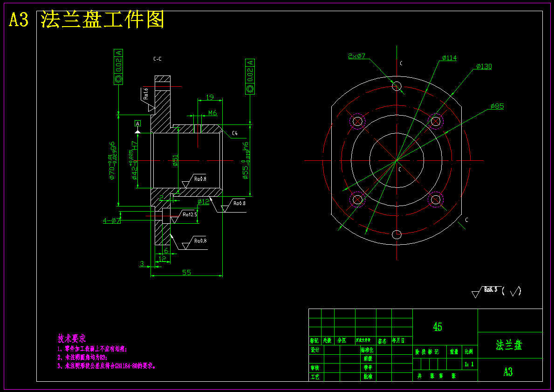Click technical note 3 citing GB1184-80

[106, 366]
